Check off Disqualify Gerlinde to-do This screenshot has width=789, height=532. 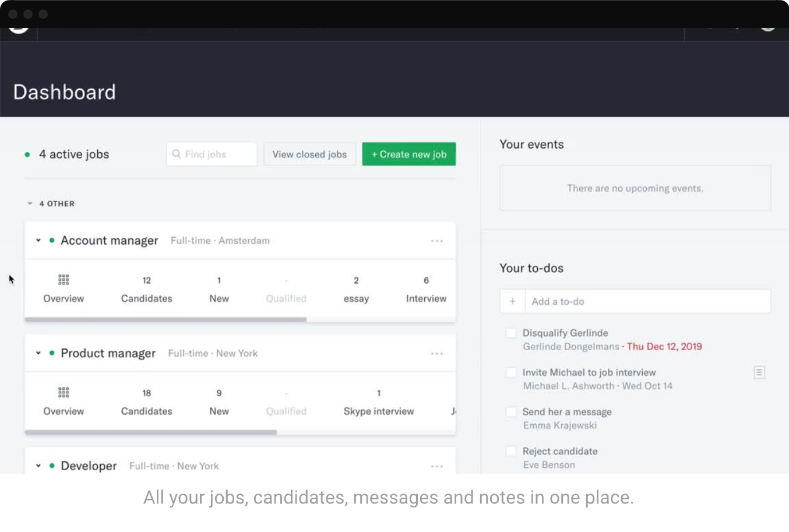click(511, 333)
